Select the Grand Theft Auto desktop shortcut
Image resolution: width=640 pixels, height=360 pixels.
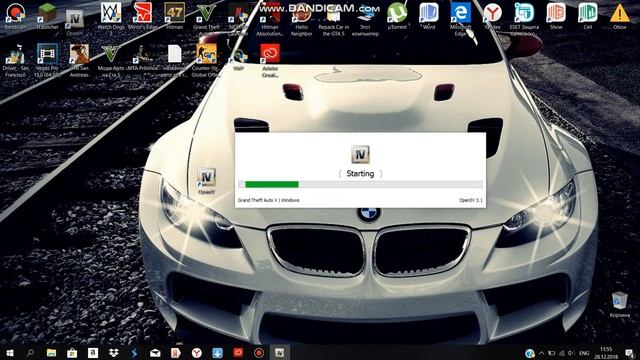tap(206, 16)
